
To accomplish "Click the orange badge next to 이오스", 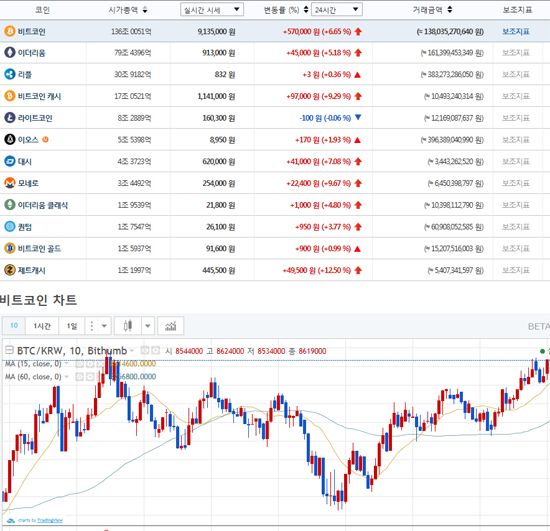I will point(45,140).
